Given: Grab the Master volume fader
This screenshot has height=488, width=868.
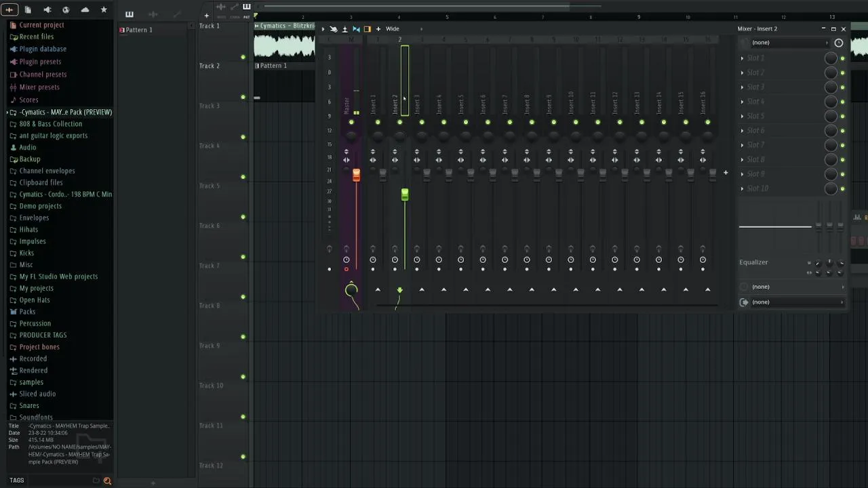Looking at the screenshot, I should pyautogui.click(x=356, y=175).
